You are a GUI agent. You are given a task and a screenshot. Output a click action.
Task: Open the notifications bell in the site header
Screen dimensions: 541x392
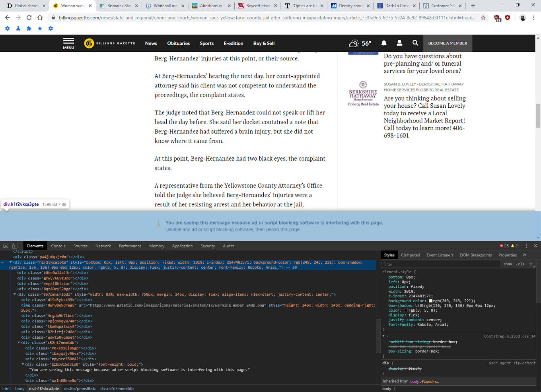[383, 43]
